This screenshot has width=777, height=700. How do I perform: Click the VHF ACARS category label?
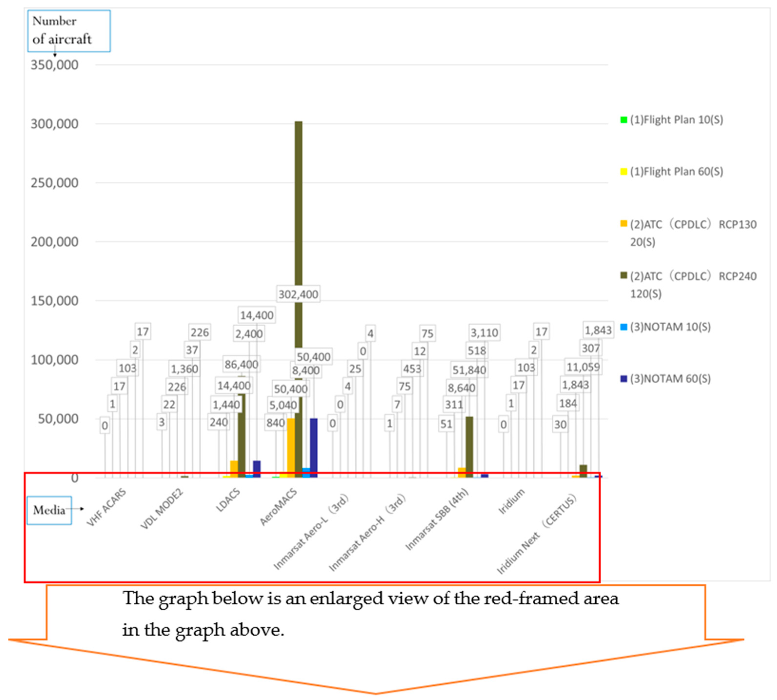[107, 507]
